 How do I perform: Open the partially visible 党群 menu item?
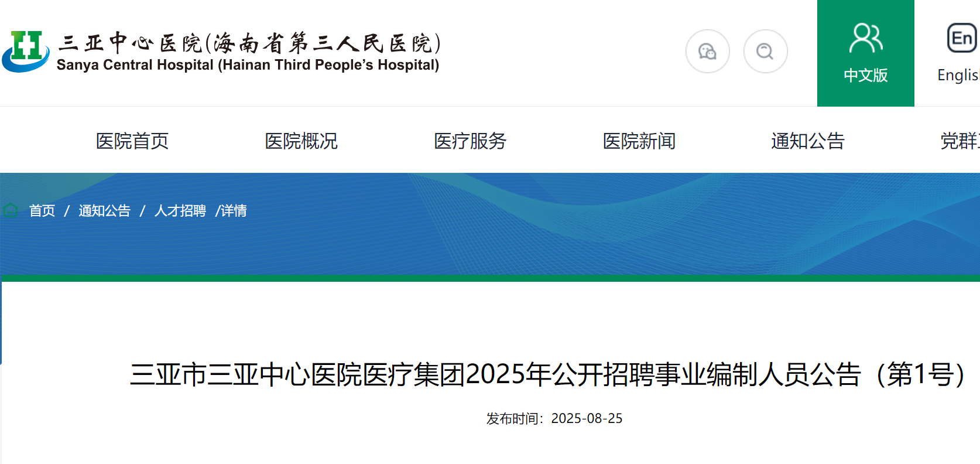[x=960, y=141]
